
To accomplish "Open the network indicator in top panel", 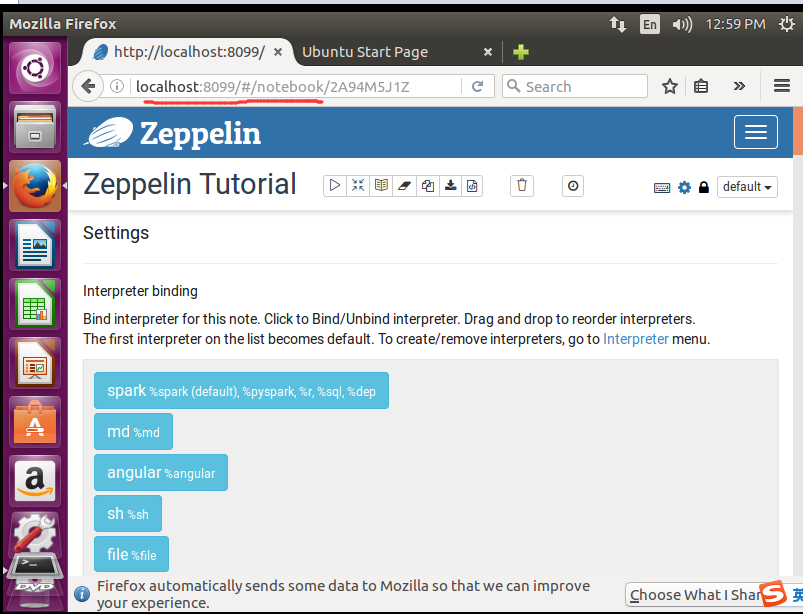I will [617, 24].
